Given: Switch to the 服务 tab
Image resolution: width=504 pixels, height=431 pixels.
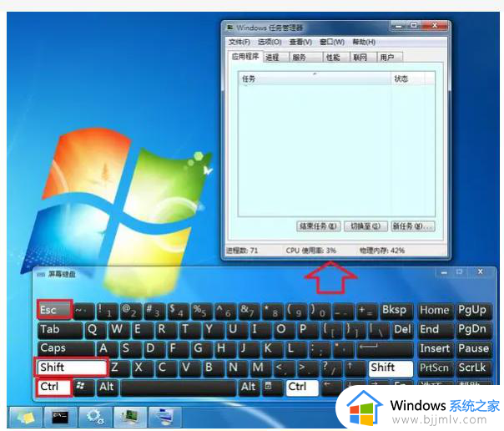Looking at the screenshot, I should coord(305,58).
